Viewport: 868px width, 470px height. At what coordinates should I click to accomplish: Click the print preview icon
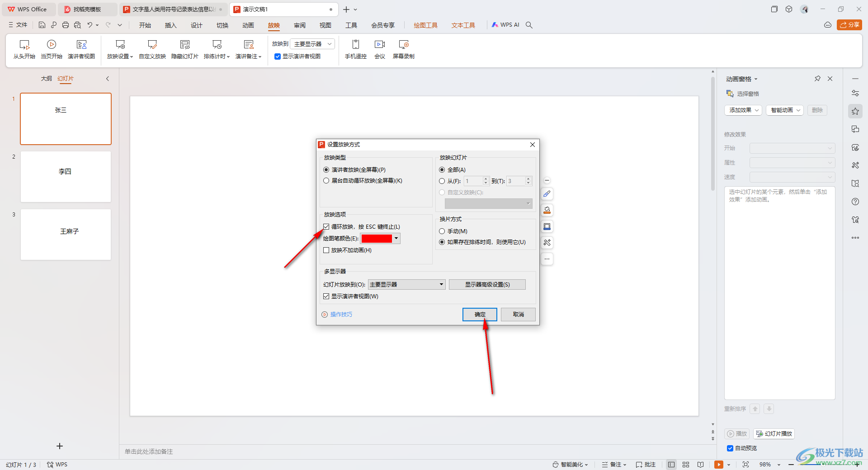[x=77, y=25]
